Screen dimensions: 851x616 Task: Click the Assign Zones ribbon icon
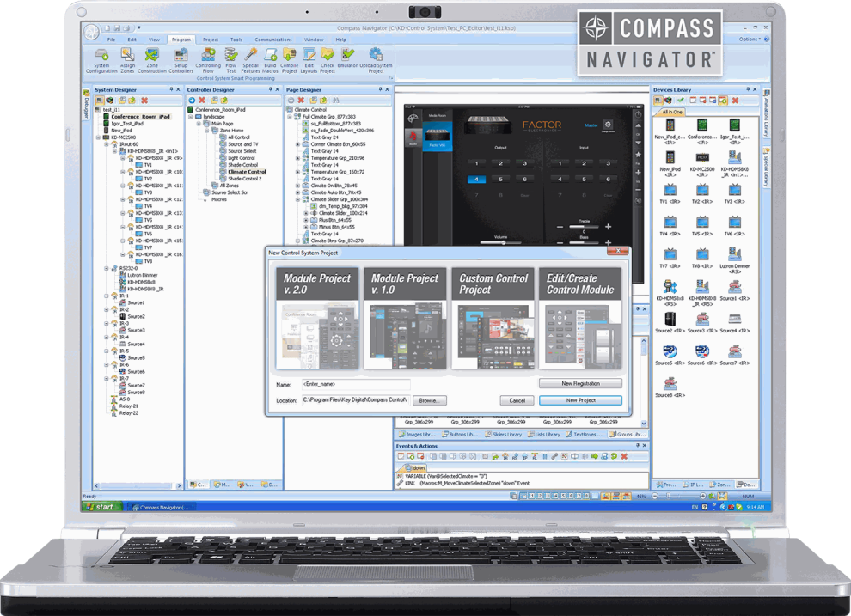tap(127, 57)
